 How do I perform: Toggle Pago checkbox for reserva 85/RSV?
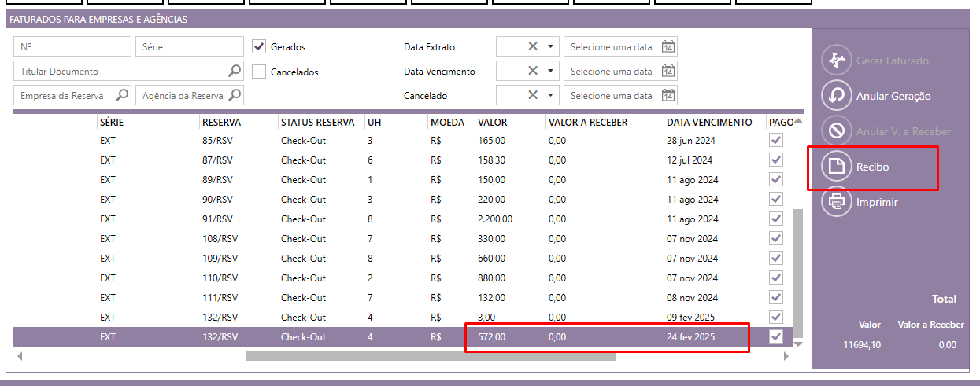pos(776,141)
